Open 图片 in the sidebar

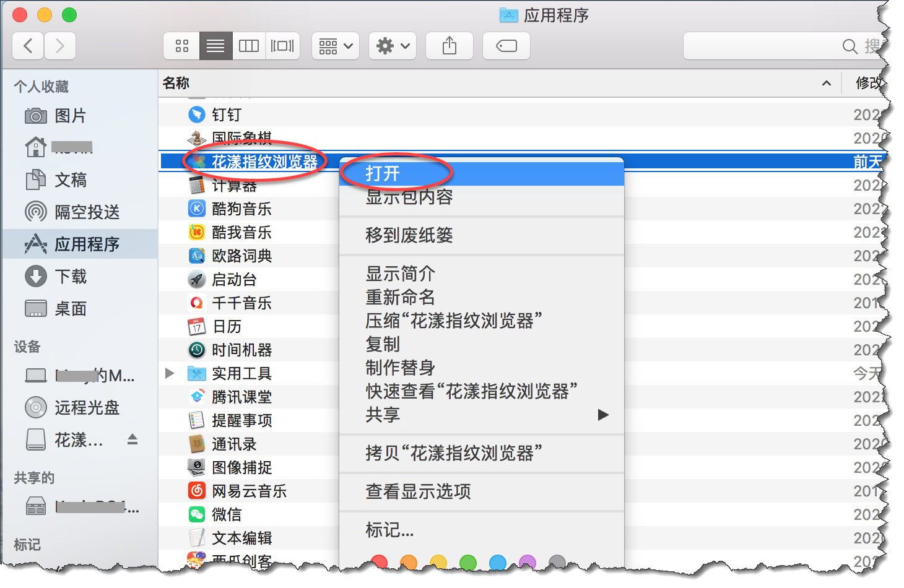pyautogui.click(x=70, y=116)
